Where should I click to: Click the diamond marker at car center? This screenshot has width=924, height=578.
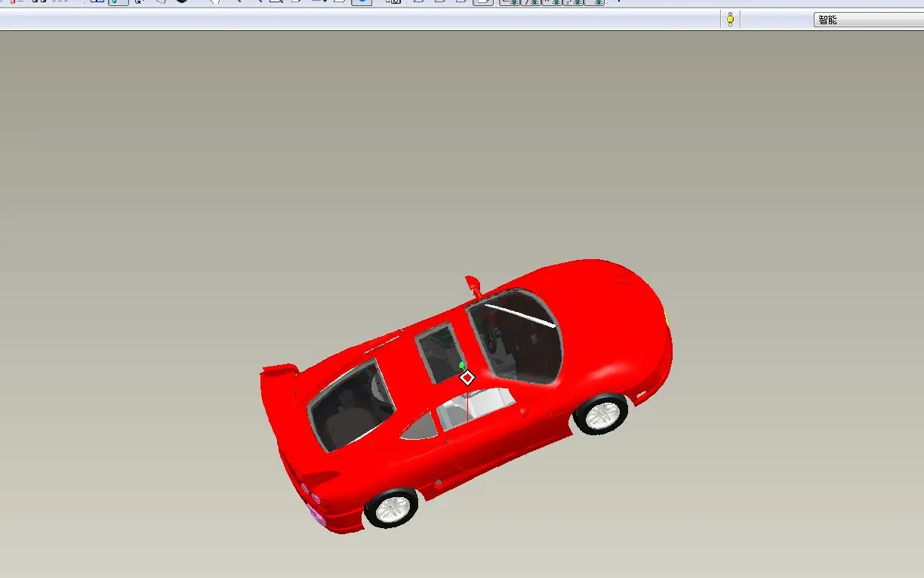click(467, 377)
